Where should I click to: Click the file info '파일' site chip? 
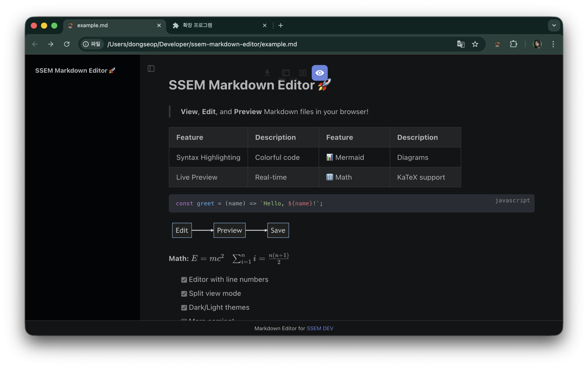pos(91,44)
